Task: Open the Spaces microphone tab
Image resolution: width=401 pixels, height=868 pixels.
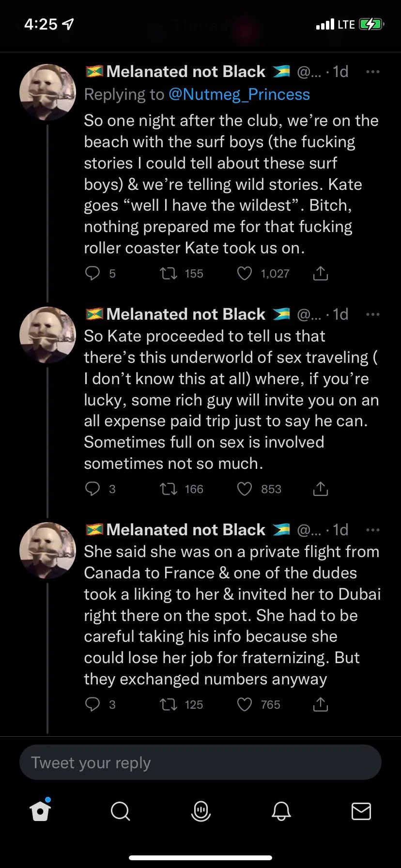Action: click(x=200, y=811)
